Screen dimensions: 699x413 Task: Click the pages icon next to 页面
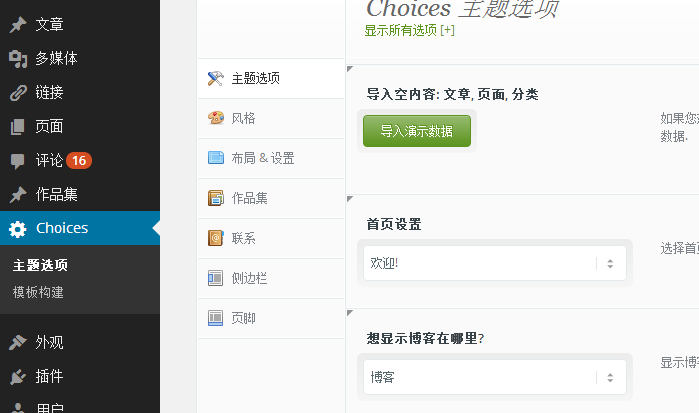coord(18,127)
